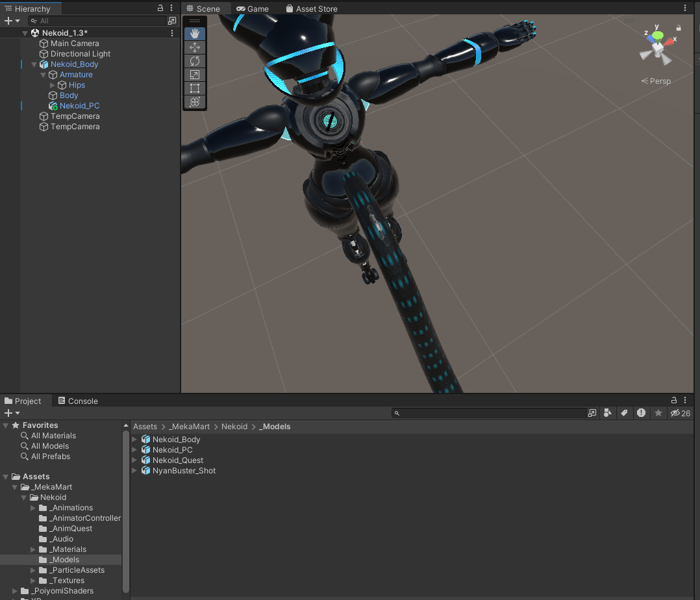The height and width of the screenshot is (600, 700).
Task: Click Search by Label tag icon
Action: pyautogui.click(x=624, y=413)
